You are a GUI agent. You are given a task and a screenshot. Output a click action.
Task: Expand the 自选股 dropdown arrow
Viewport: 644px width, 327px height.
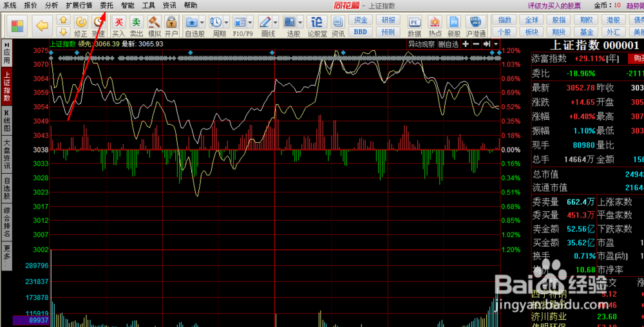click(x=202, y=22)
